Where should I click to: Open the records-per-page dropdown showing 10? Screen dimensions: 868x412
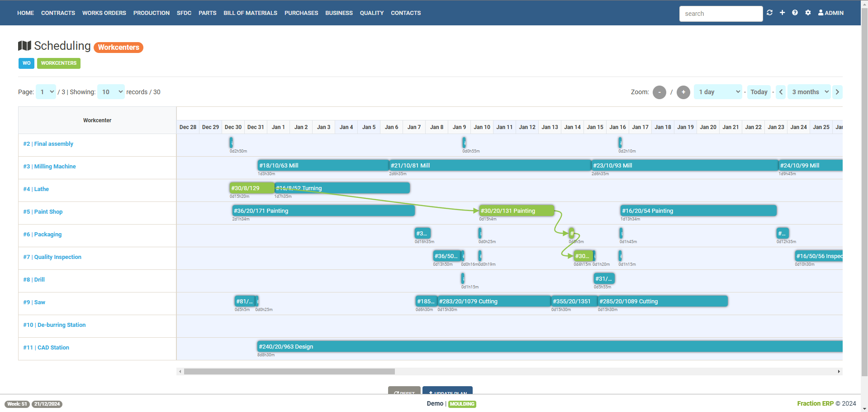[x=111, y=92]
